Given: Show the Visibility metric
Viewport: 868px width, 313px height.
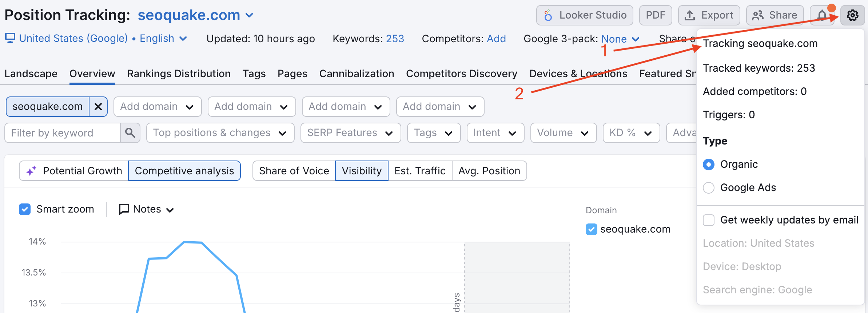Looking at the screenshot, I should click(362, 171).
